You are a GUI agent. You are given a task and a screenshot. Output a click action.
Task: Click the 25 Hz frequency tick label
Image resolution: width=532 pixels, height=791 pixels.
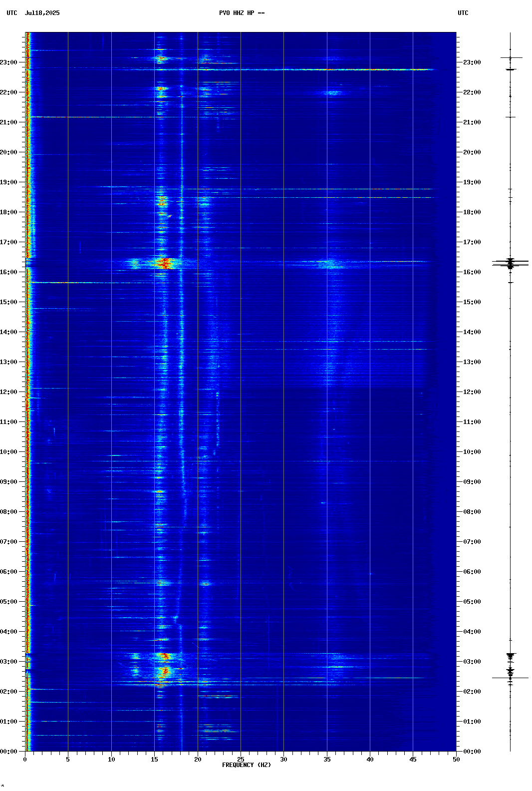tap(241, 760)
